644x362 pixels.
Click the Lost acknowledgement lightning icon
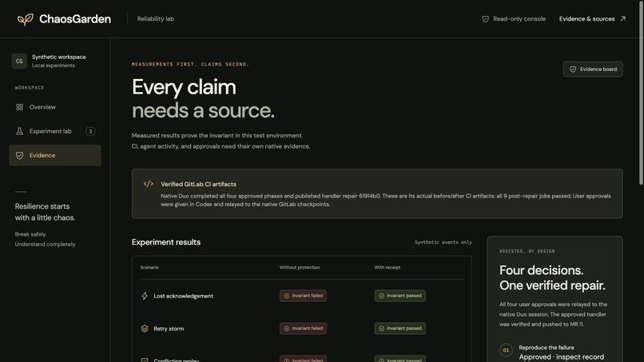click(x=145, y=296)
